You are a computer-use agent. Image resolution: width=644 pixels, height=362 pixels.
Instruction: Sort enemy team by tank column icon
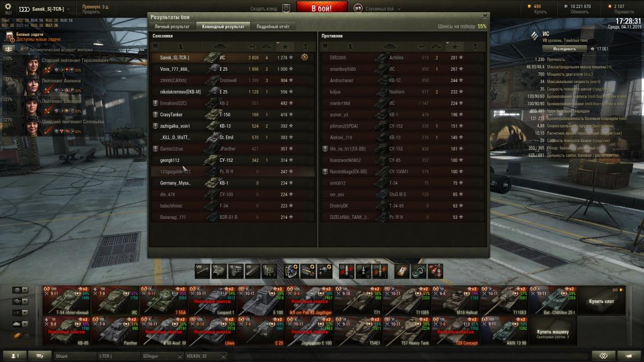point(390,47)
